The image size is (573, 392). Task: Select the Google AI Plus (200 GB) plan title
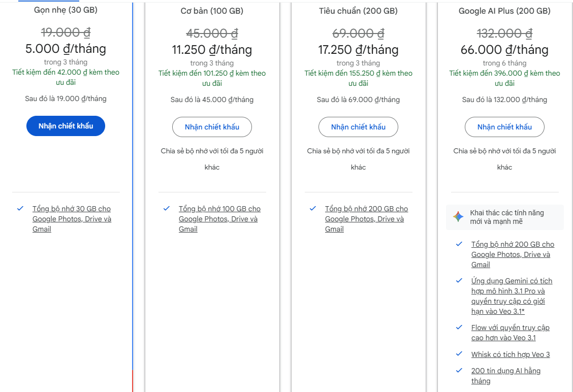504,11
